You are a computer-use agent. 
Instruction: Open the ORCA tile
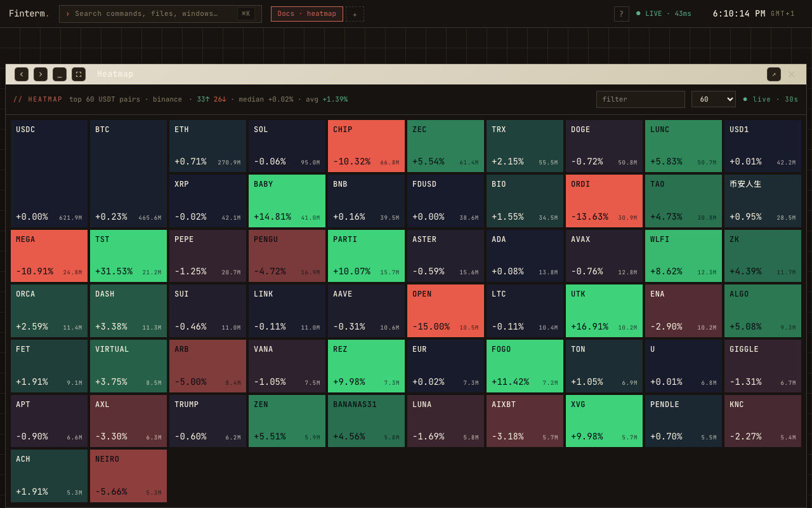[49, 311]
